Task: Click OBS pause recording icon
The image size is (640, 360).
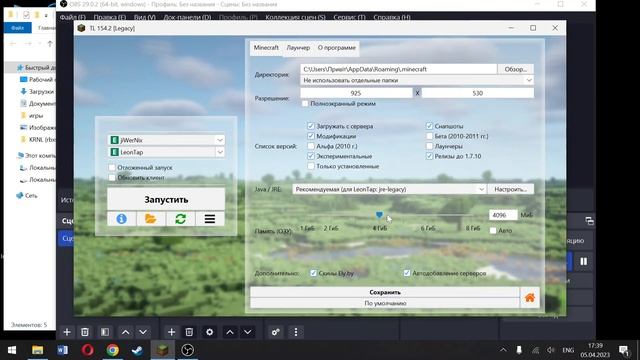Action: (x=584, y=261)
